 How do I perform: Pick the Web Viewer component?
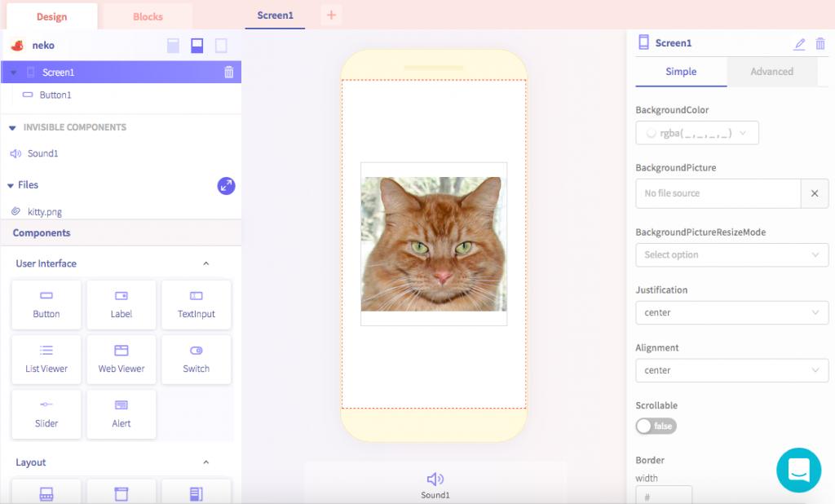(121, 360)
